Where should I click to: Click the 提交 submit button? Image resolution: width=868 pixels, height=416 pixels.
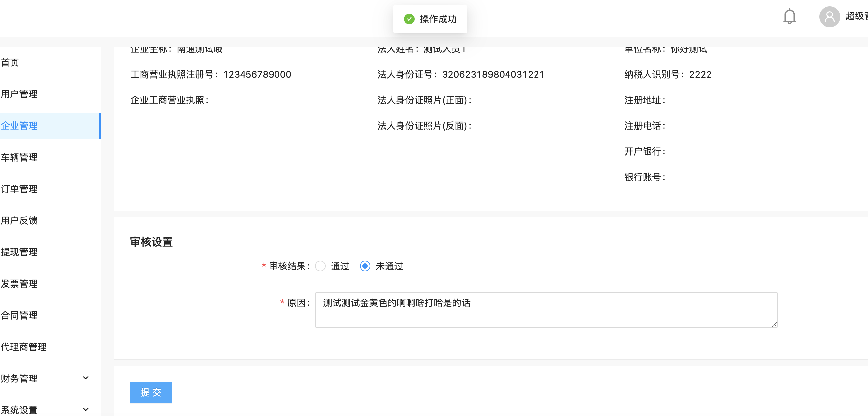pyautogui.click(x=151, y=392)
